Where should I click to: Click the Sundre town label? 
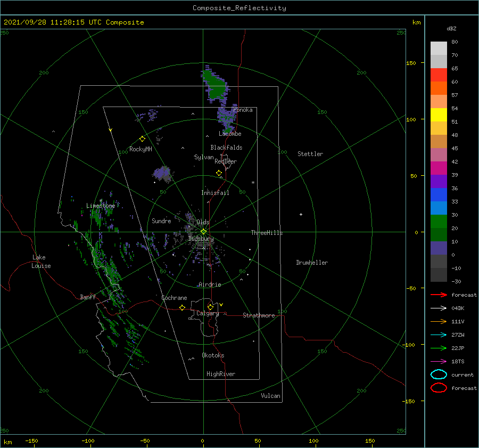(161, 221)
